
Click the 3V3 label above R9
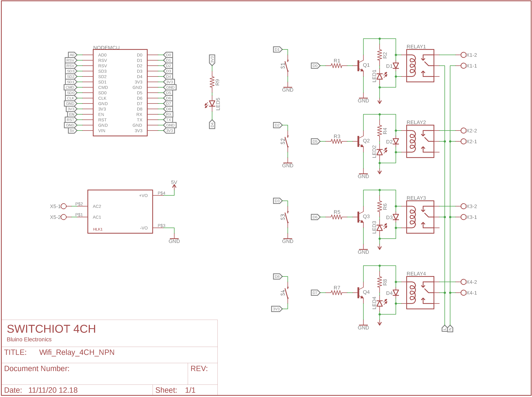pyautogui.click(x=212, y=60)
